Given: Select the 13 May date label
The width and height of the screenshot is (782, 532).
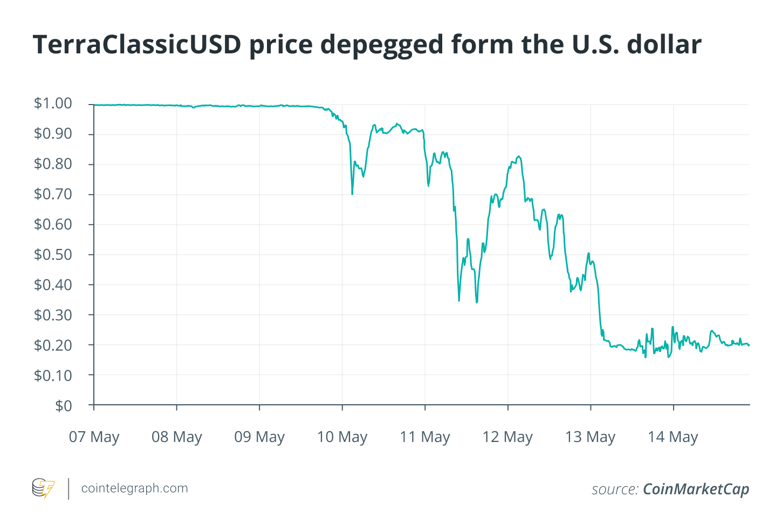Looking at the screenshot, I should pos(590,437).
